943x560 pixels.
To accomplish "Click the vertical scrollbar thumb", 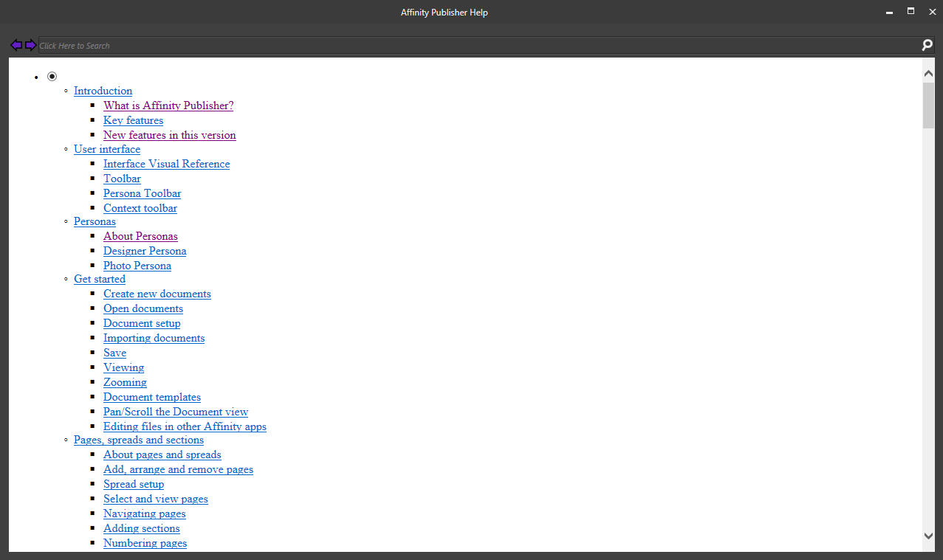I will (928, 105).
